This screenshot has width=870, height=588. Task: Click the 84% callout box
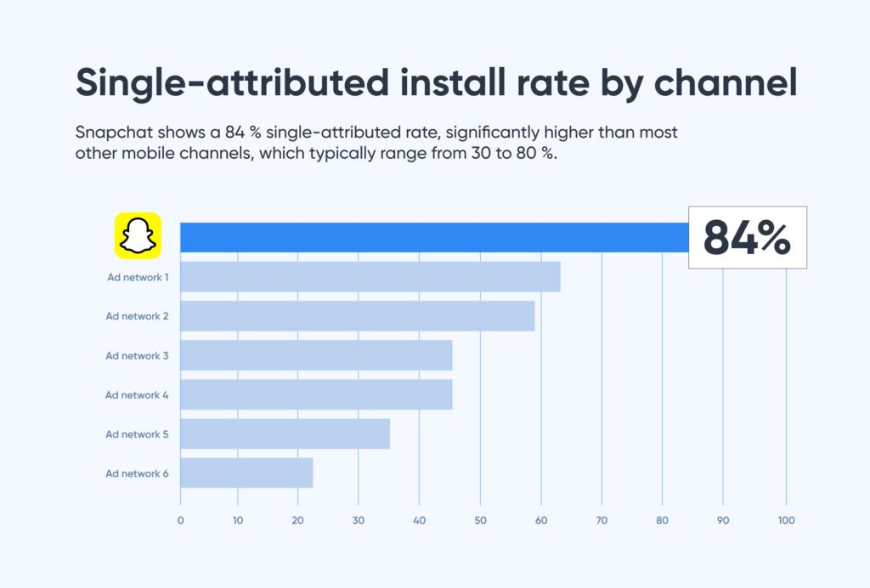pyautogui.click(x=747, y=237)
